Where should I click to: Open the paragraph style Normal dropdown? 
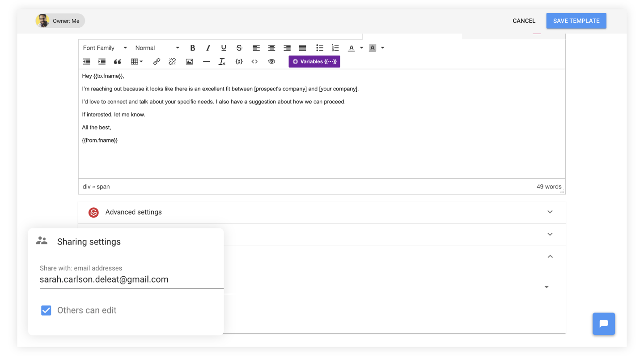click(x=157, y=47)
